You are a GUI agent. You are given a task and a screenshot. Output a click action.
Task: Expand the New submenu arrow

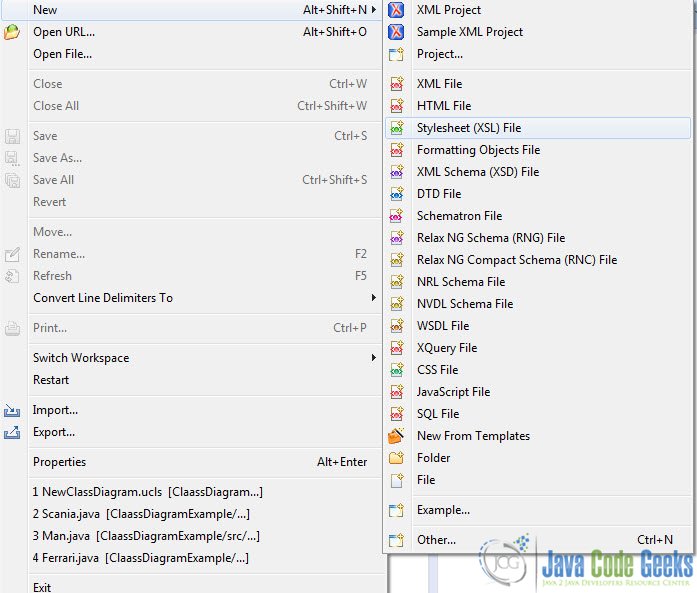click(374, 10)
